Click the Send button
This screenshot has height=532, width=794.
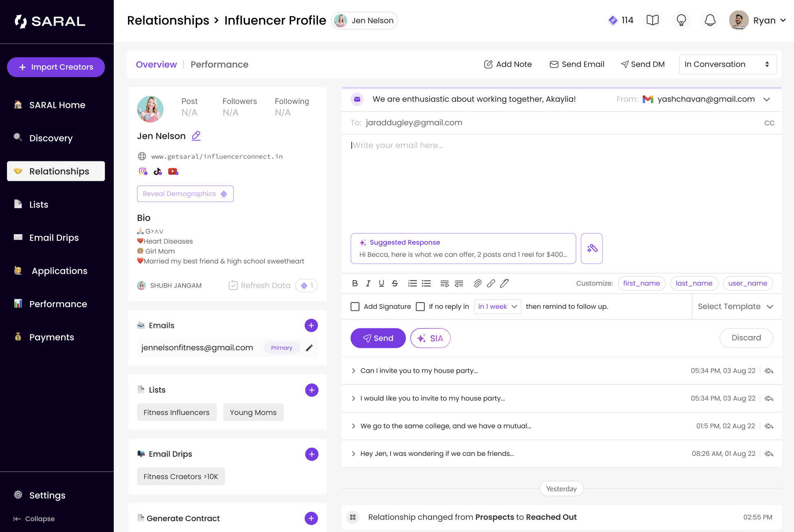point(378,338)
